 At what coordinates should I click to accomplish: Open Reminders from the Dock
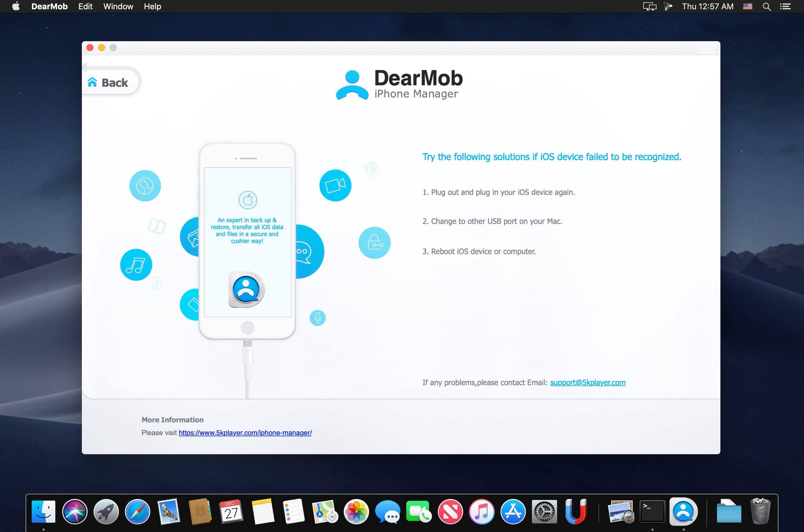[294, 511]
